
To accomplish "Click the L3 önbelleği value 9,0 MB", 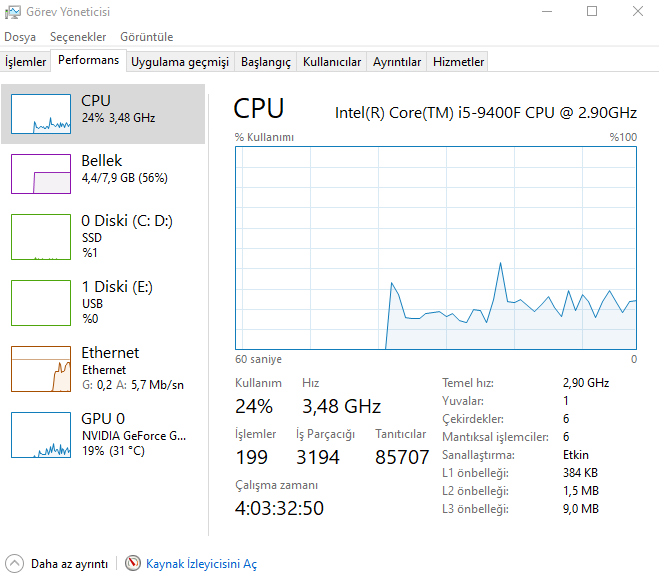I will pyautogui.click(x=581, y=509).
